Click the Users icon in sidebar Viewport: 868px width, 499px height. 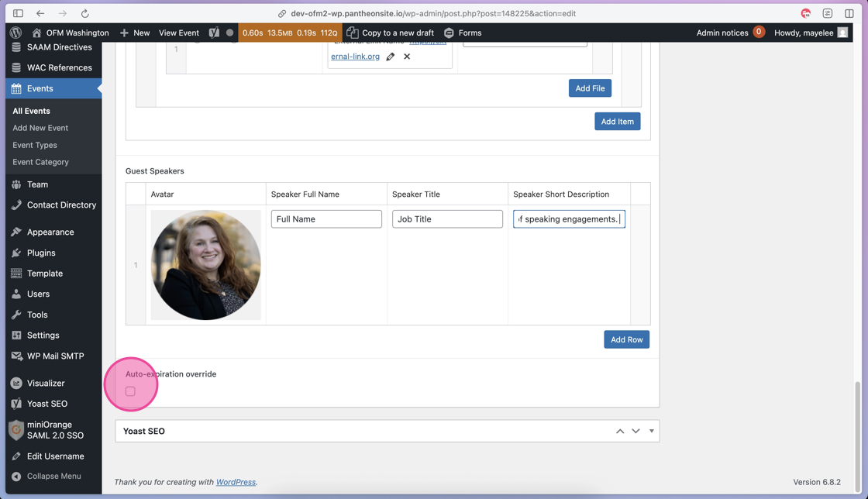pos(16,294)
